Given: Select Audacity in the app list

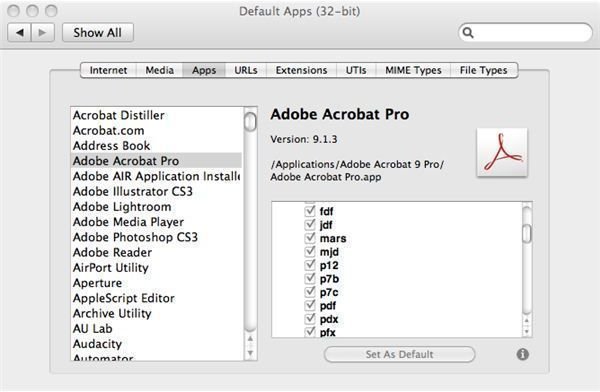Looking at the screenshot, I should pos(157,344).
